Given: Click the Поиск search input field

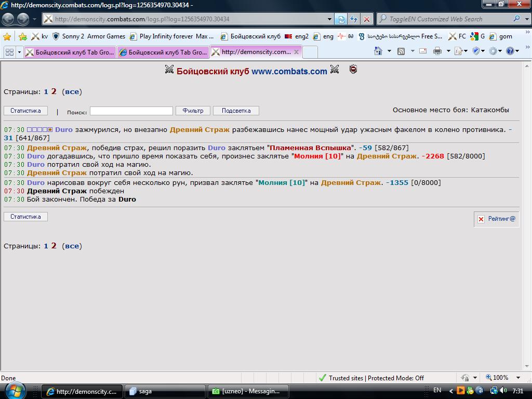Looking at the screenshot, I should coord(131,111).
